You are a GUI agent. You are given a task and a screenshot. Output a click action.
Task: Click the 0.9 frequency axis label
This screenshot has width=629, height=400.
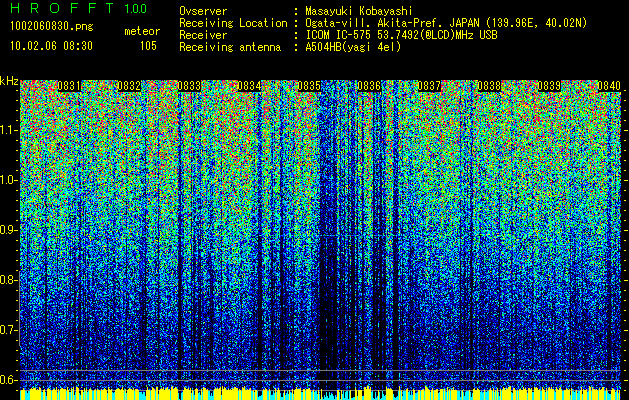point(8,230)
